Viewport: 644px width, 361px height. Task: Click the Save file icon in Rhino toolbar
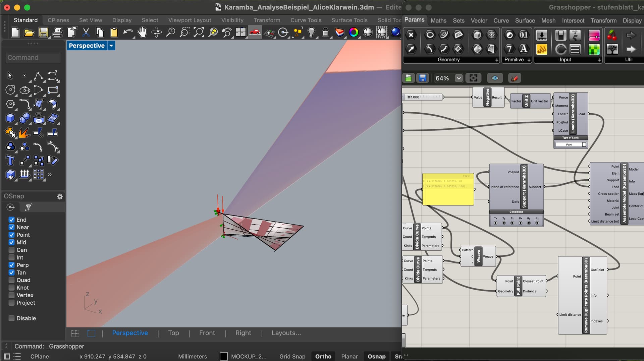43,33
